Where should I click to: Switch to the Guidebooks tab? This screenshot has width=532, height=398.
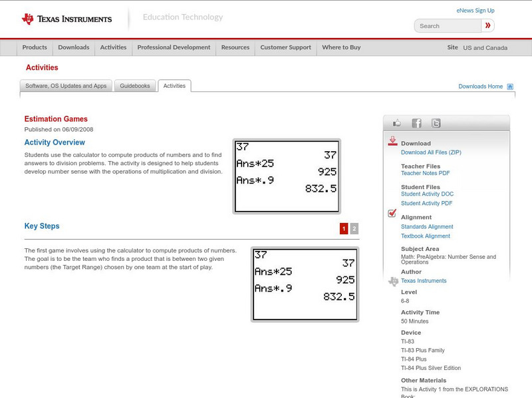135,86
